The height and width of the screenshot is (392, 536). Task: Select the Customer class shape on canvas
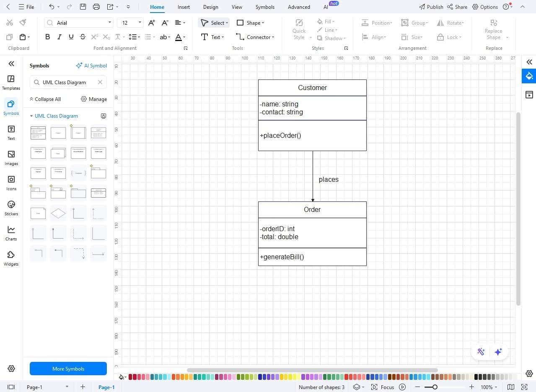pyautogui.click(x=312, y=115)
